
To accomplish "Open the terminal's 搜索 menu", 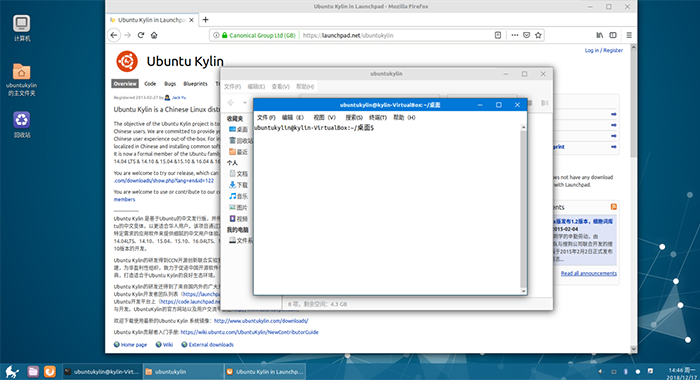I will click(x=354, y=117).
